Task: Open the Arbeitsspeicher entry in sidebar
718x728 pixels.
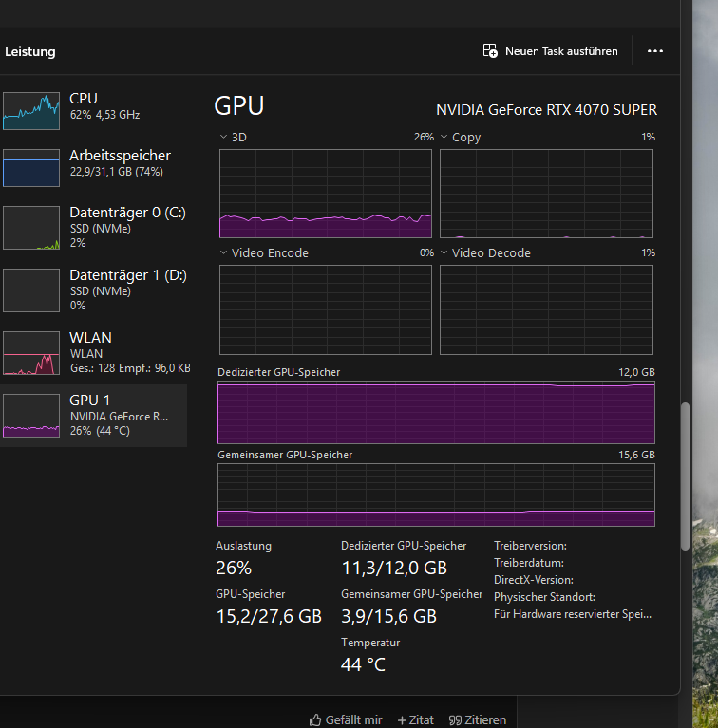Action: (94, 168)
